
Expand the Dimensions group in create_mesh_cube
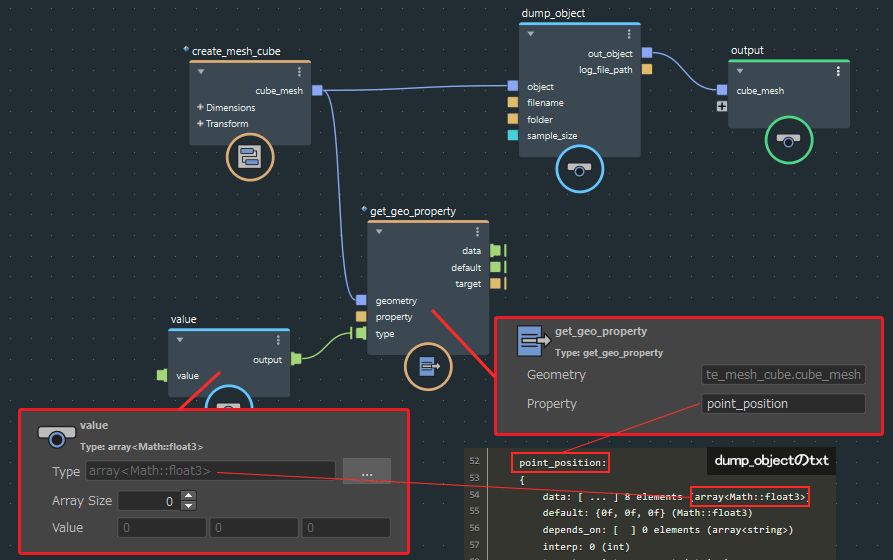[x=200, y=107]
